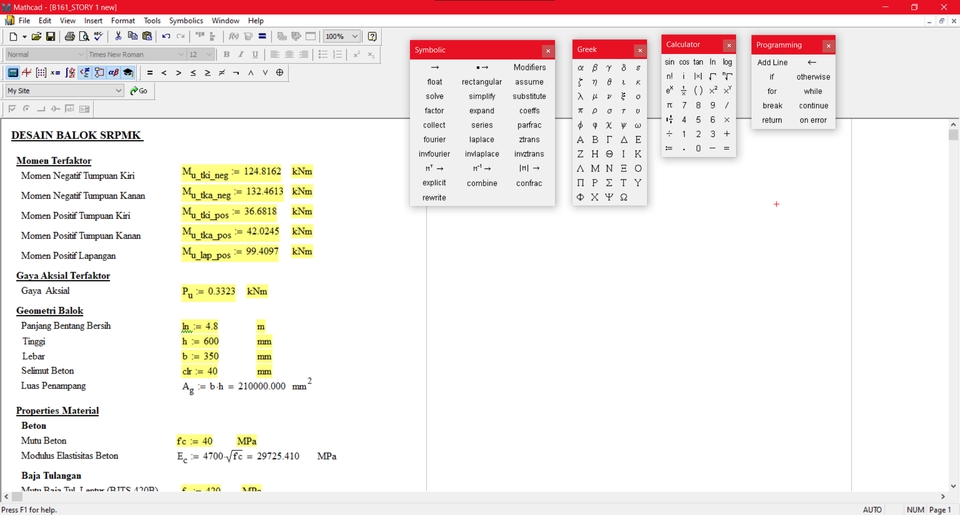Click simplify in the Symbolic palette
Screen dimensions: 960x515
click(x=482, y=96)
